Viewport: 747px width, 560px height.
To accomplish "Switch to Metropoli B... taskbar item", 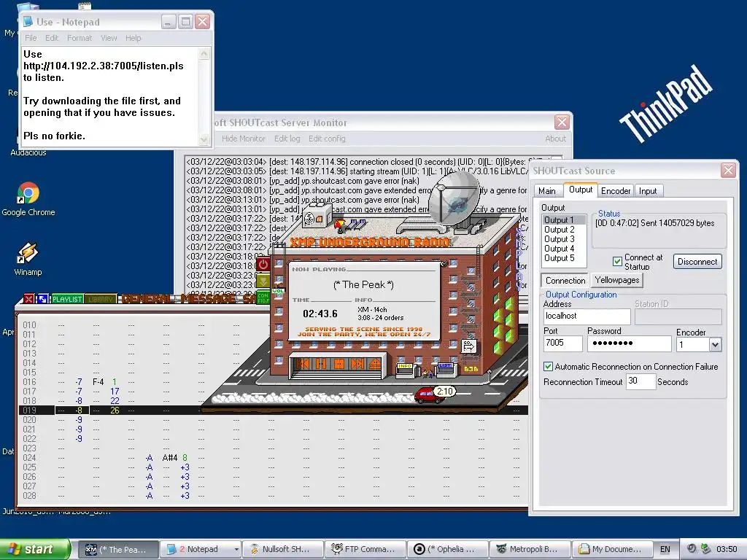I will click(x=530, y=549).
